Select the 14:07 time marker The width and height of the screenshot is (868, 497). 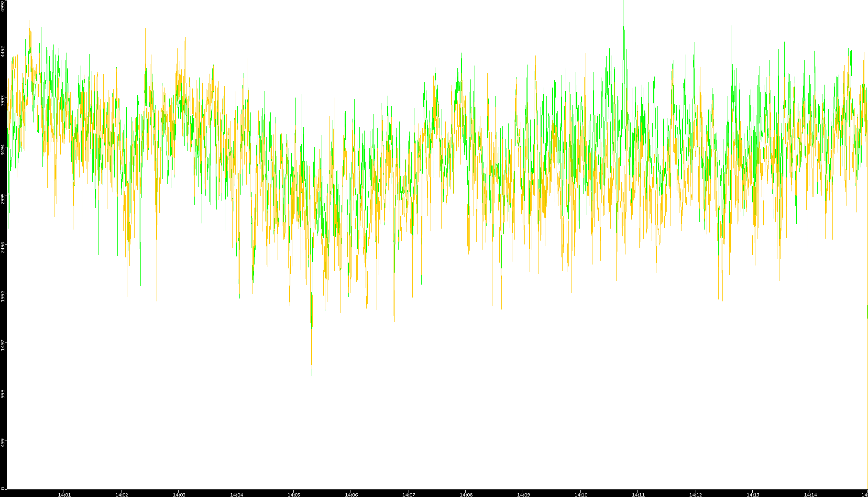coord(408,495)
